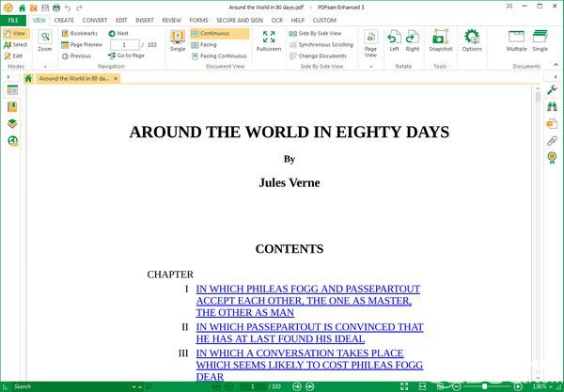The width and height of the screenshot is (564, 392).
Task: Open the attachments paperclip panel
Action: [552, 141]
